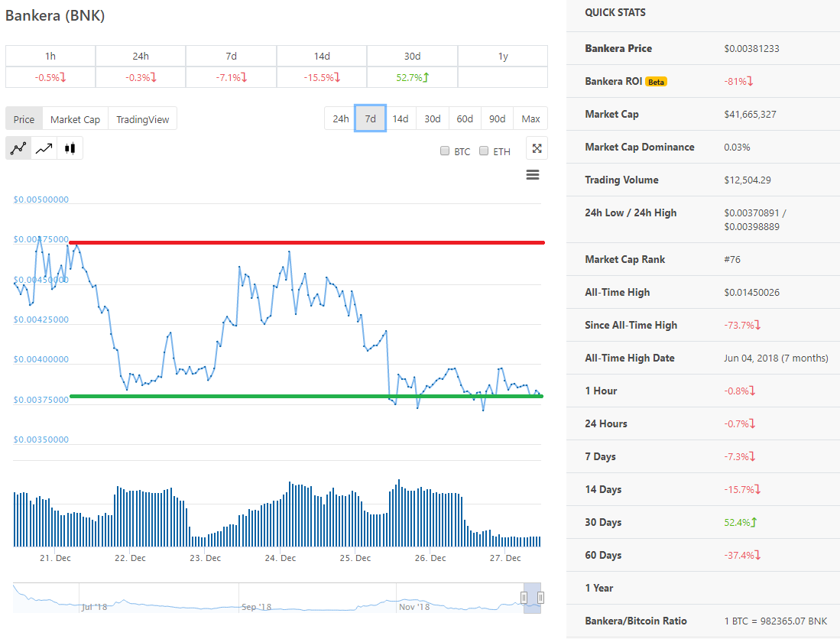840x639 pixels.
Task: Click the 14d percentage change -15.5%
Action: tap(322, 78)
